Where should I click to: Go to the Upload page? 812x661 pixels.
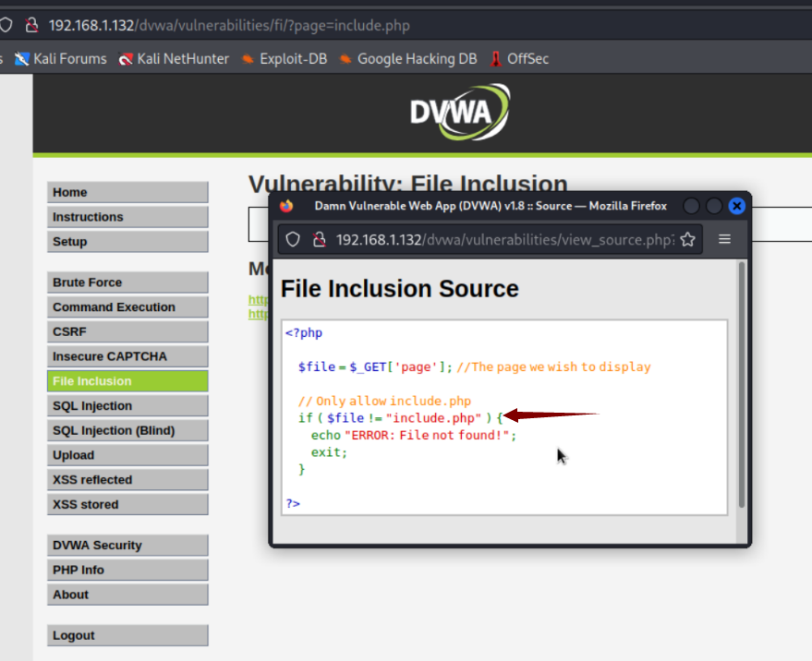coord(127,455)
